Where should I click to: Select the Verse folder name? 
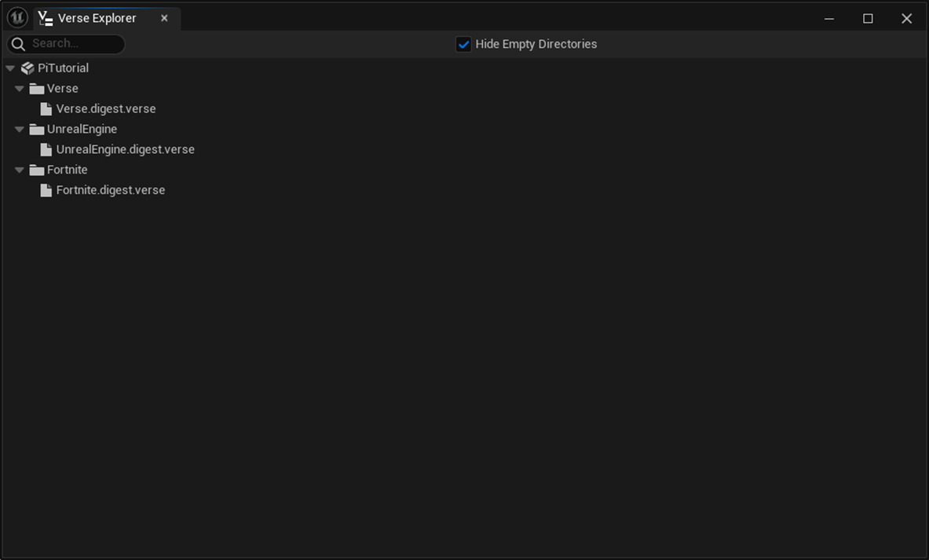62,88
